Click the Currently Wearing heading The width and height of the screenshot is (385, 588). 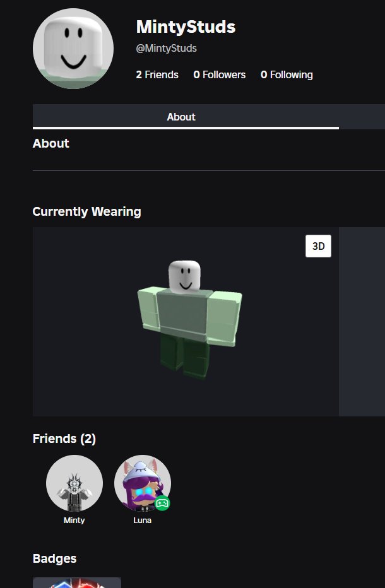(86, 211)
